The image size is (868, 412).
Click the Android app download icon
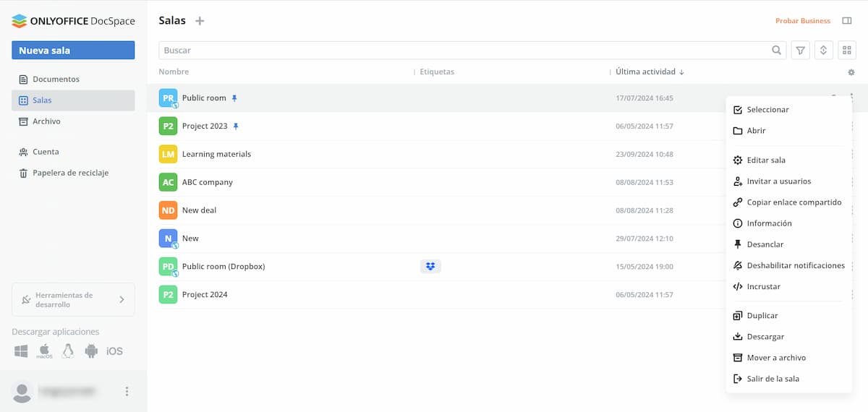tap(91, 351)
